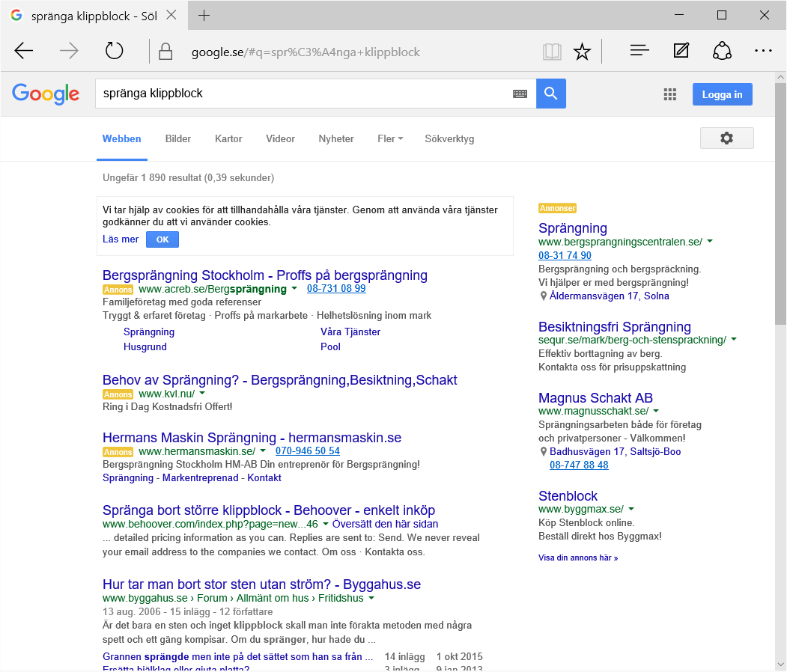Open Stenblock Byggmax side ad

pos(568,496)
